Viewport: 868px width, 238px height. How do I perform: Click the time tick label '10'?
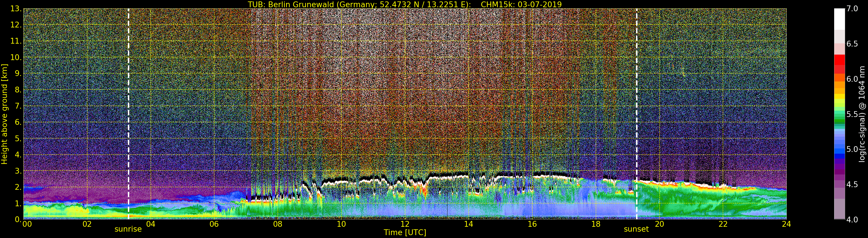(341, 224)
